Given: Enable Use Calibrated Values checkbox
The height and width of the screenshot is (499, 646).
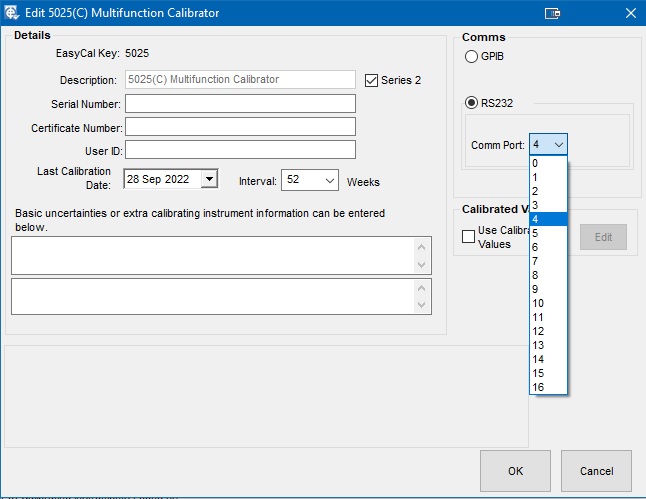Looking at the screenshot, I should pyautogui.click(x=468, y=236).
